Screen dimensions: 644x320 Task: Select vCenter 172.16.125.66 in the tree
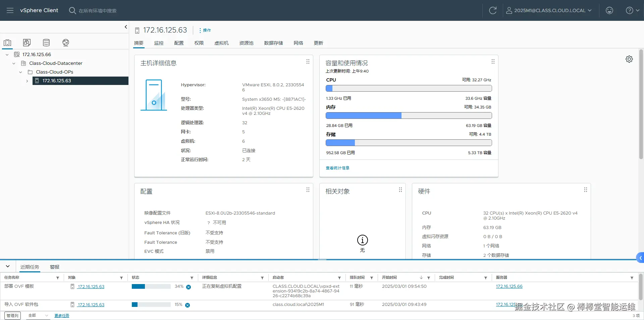(x=37, y=54)
